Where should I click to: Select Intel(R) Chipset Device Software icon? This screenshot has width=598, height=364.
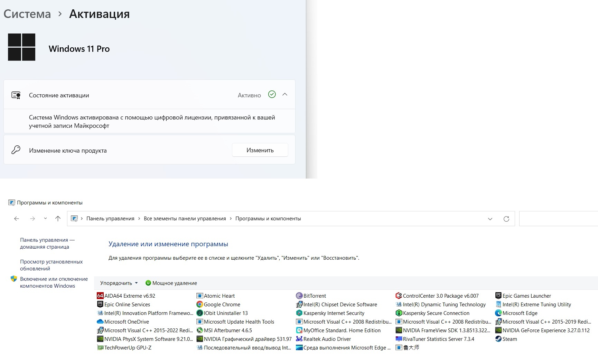(299, 304)
